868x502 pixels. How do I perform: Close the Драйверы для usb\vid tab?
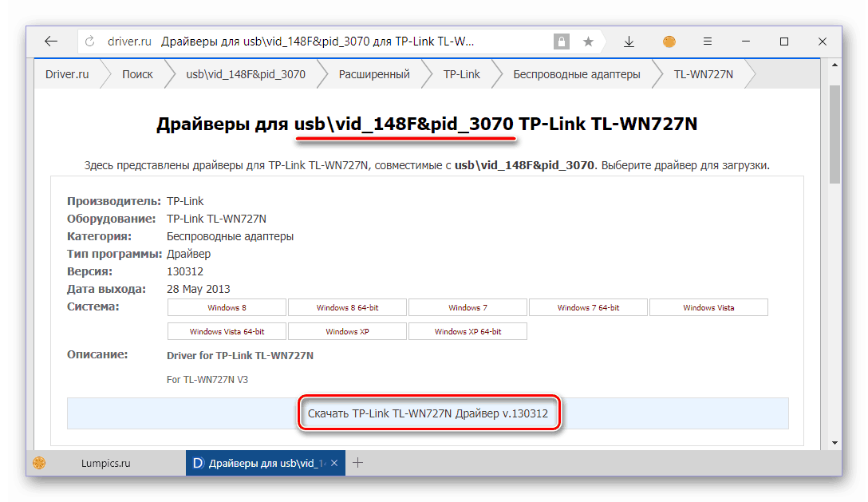pos(334,463)
